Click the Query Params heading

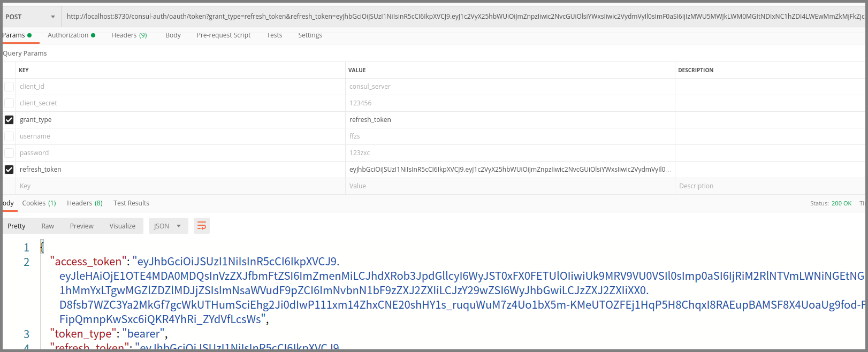(x=25, y=53)
